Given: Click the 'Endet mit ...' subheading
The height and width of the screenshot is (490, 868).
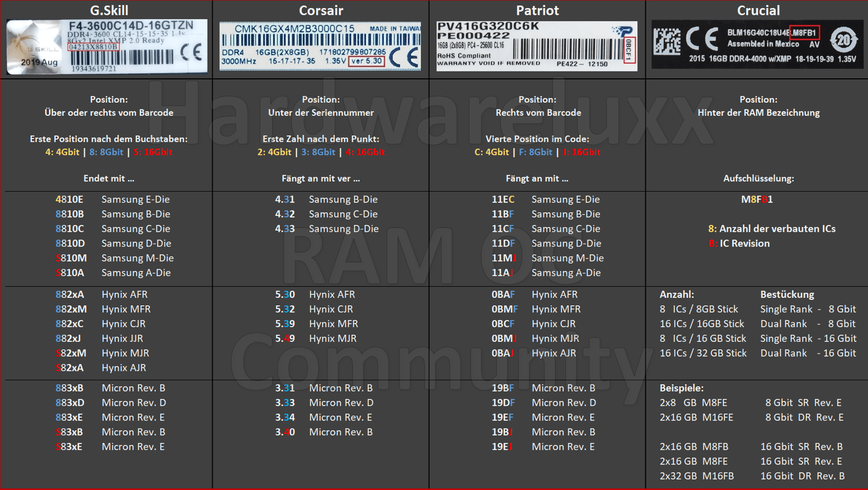Looking at the screenshot, I should click(x=108, y=179).
